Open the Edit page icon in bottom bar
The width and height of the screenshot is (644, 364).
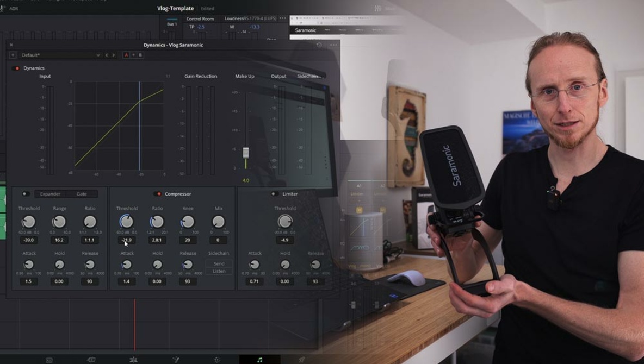[133, 360]
